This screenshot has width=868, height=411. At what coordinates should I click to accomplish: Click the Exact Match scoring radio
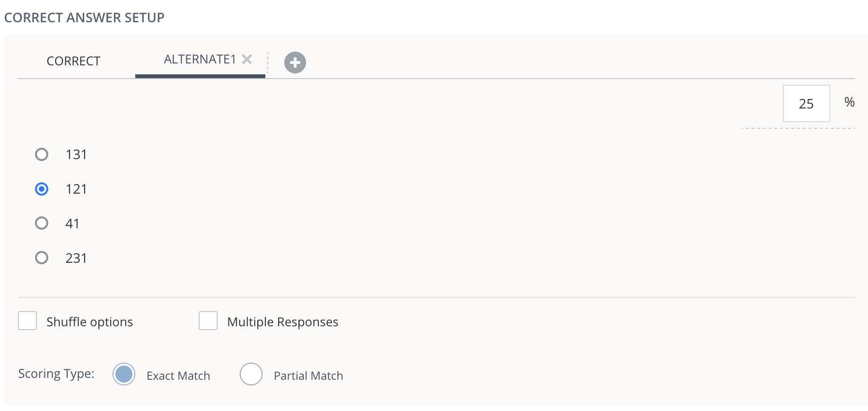(x=123, y=374)
